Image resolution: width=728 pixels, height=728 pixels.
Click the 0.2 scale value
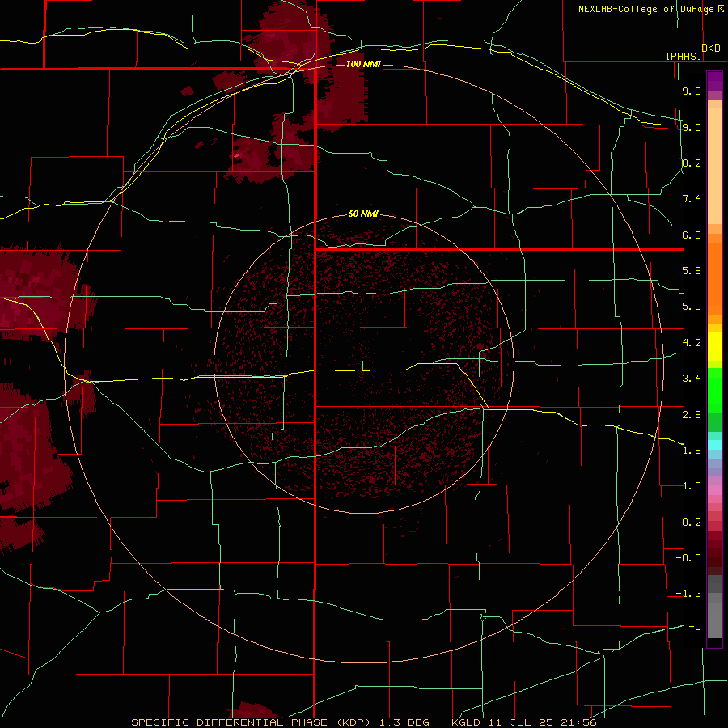(692, 523)
